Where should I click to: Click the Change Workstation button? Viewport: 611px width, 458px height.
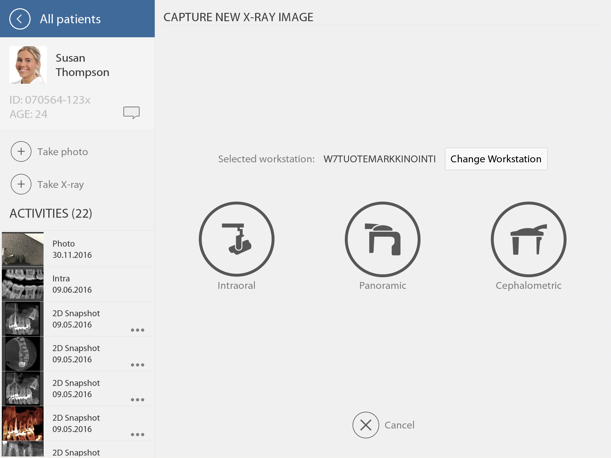[x=496, y=159]
